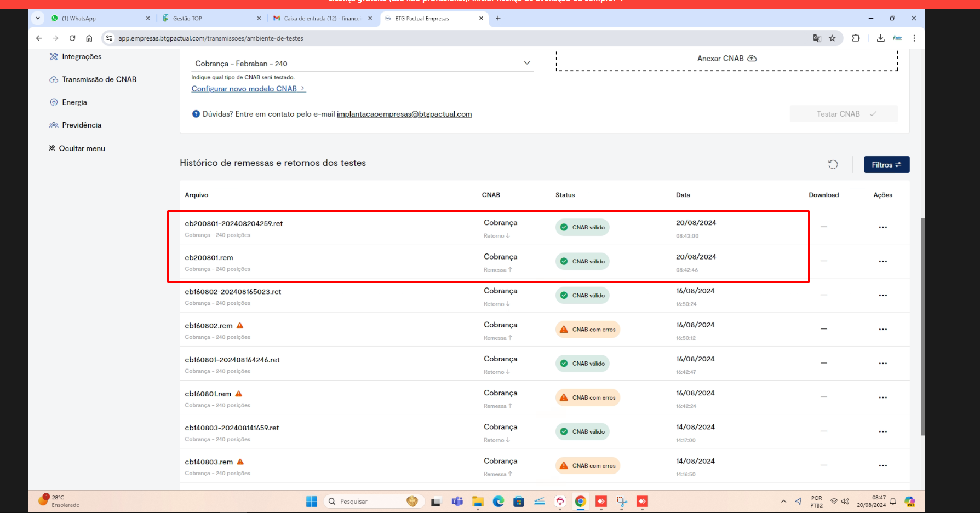Open actions menu for cb160802.rem

[x=882, y=329]
